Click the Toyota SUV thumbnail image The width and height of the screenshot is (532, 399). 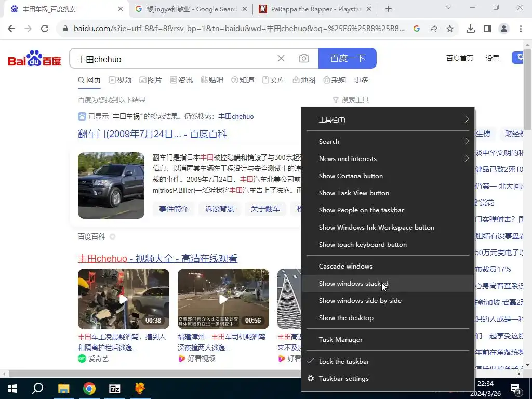(111, 185)
